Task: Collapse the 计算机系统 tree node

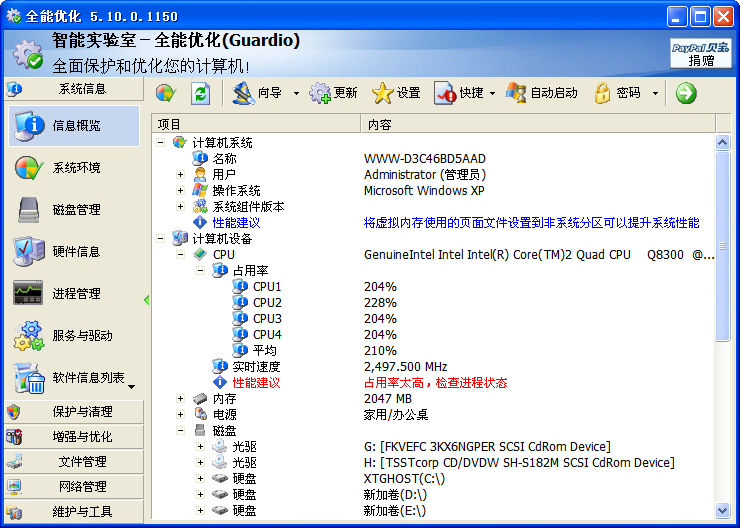Action: 161,143
